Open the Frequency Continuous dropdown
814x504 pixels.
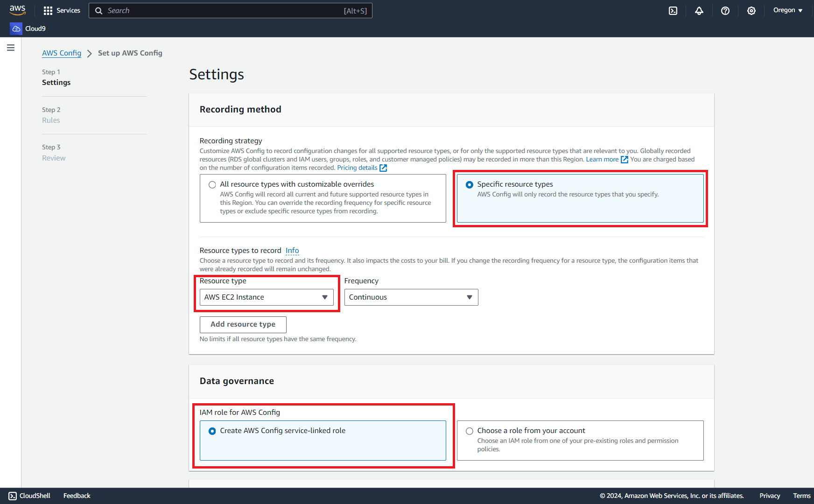pos(411,297)
